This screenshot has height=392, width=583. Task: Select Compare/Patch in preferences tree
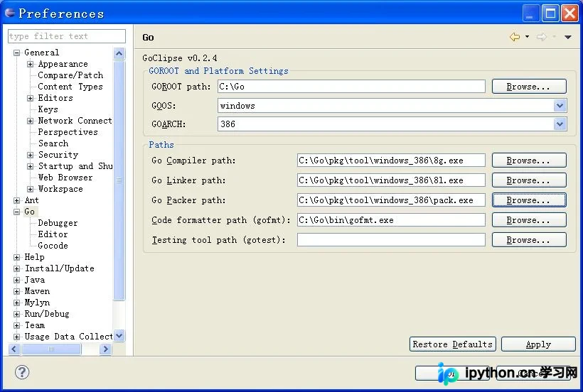[x=70, y=75]
